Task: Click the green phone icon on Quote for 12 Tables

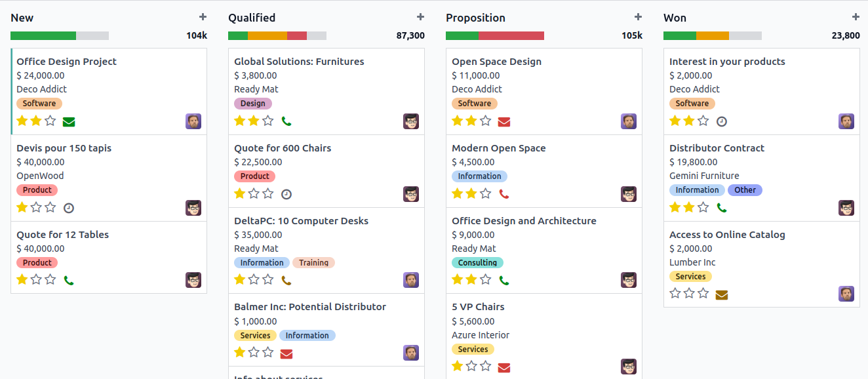Action: coord(69,281)
